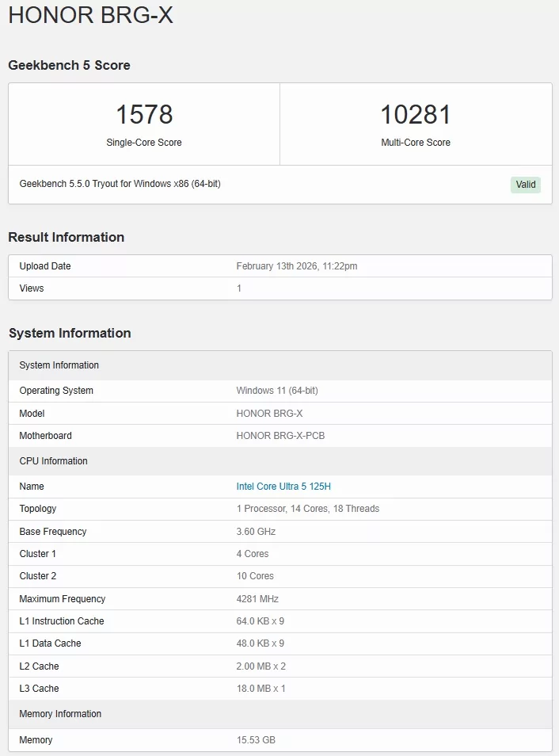Click the Upload Date value
Screen dimensions: 559x756
(296, 266)
